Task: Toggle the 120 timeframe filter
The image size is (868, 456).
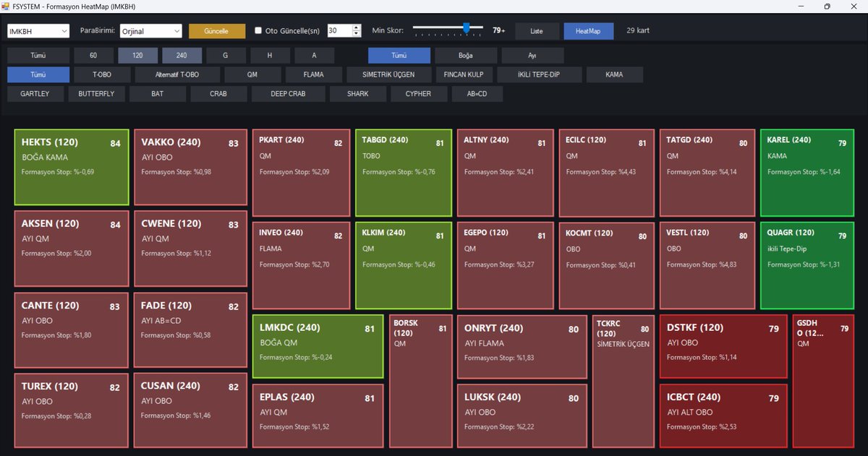Action: (137, 56)
